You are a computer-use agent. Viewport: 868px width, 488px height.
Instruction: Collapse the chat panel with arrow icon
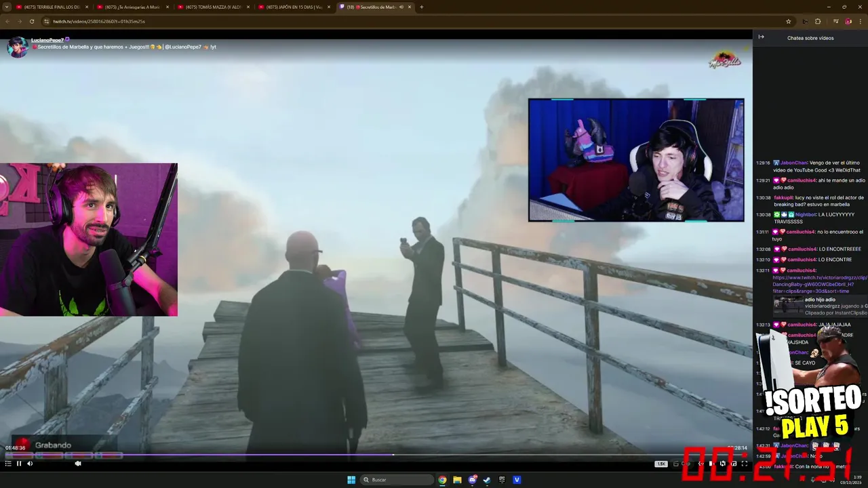[x=761, y=37]
